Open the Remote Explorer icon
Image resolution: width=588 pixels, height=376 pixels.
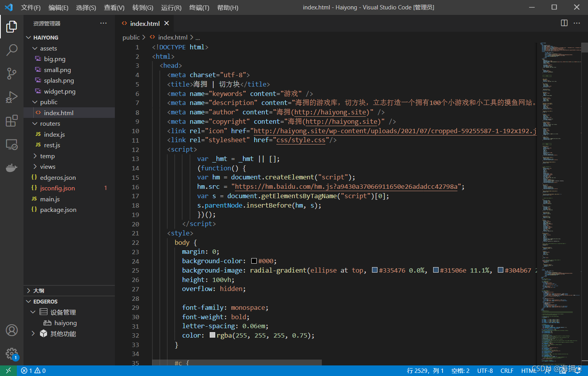tap(12, 145)
